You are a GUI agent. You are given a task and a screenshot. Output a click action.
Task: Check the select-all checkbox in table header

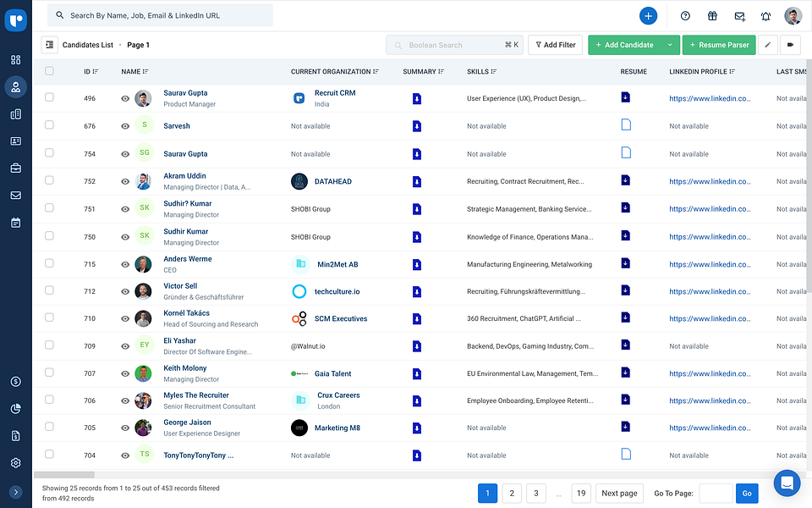tap(48, 72)
